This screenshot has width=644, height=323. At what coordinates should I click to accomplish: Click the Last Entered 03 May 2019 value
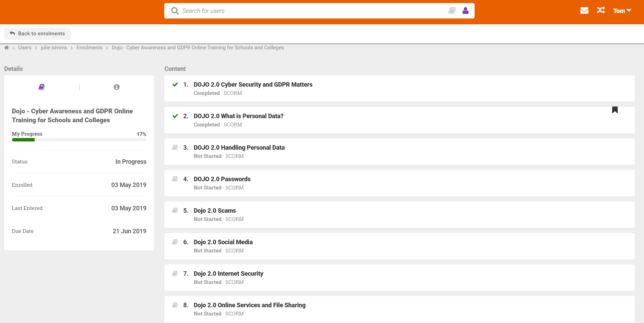pyautogui.click(x=129, y=208)
